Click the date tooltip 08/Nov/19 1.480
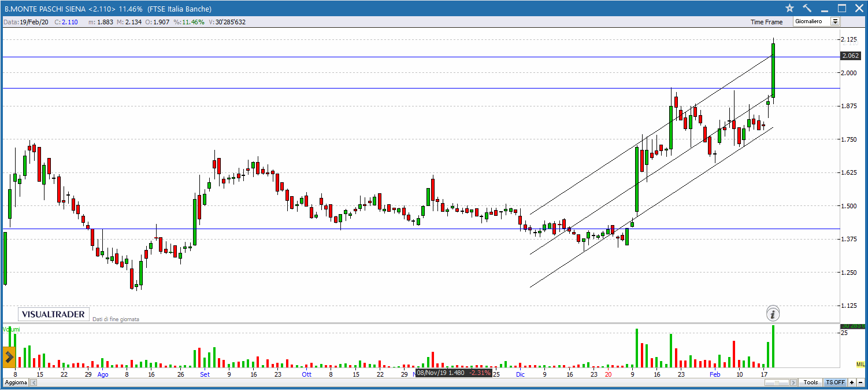This screenshot has height=390, width=868. click(454, 373)
